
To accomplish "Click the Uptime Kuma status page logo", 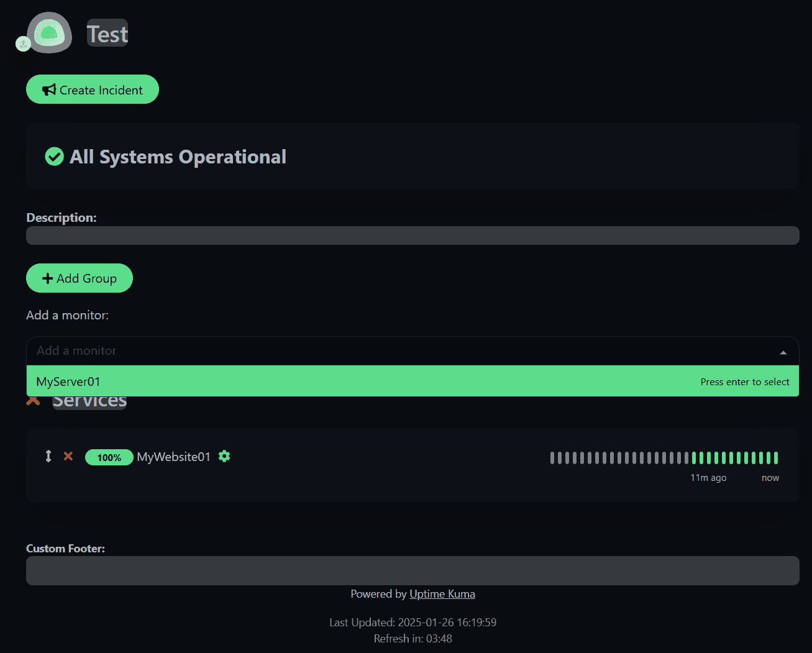I will coord(49,33).
